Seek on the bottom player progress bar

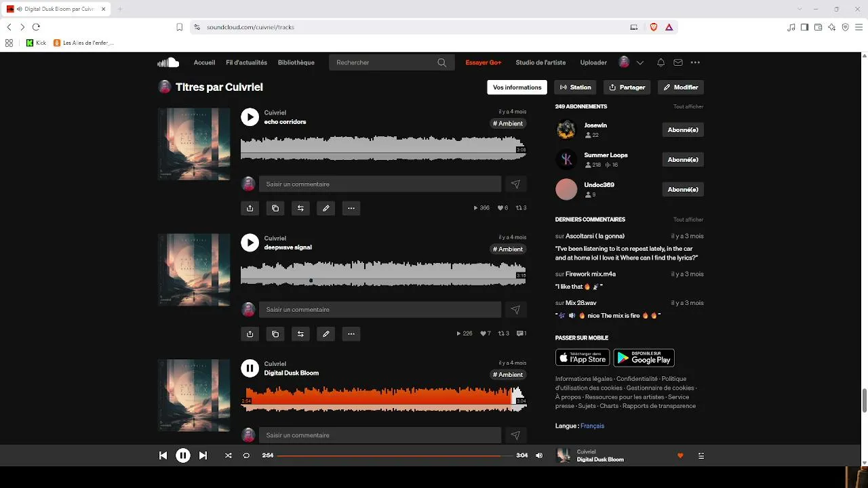tap(395, 455)
